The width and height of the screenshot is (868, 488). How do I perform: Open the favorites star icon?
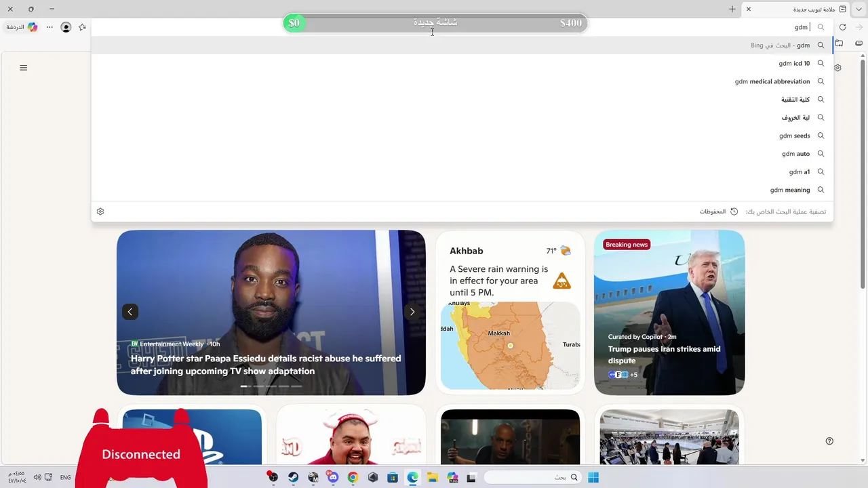click(82, 27)
